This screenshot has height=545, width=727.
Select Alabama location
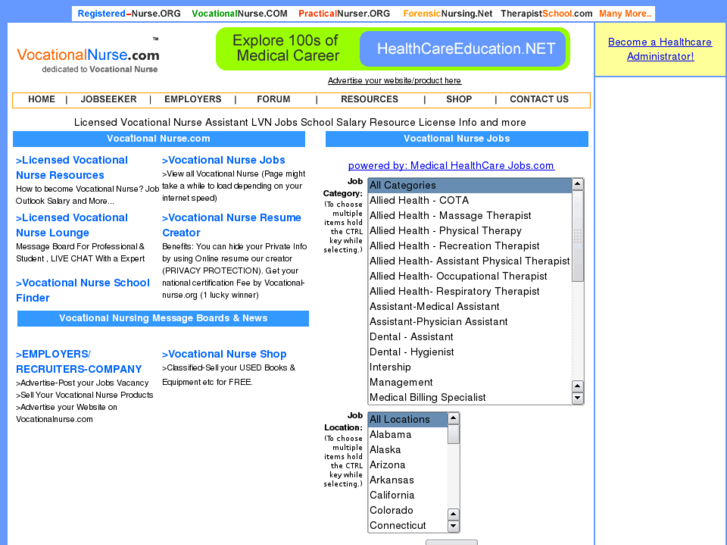(408, 435)
